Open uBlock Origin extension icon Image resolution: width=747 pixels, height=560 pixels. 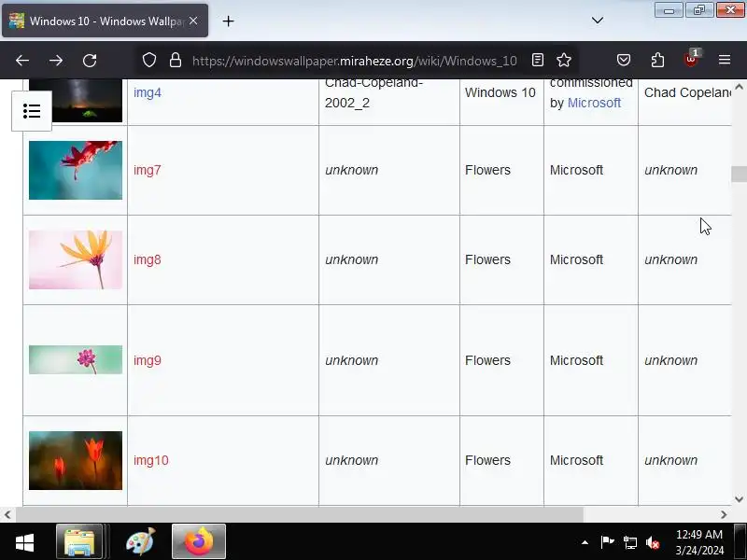click(x=691, y=59)
